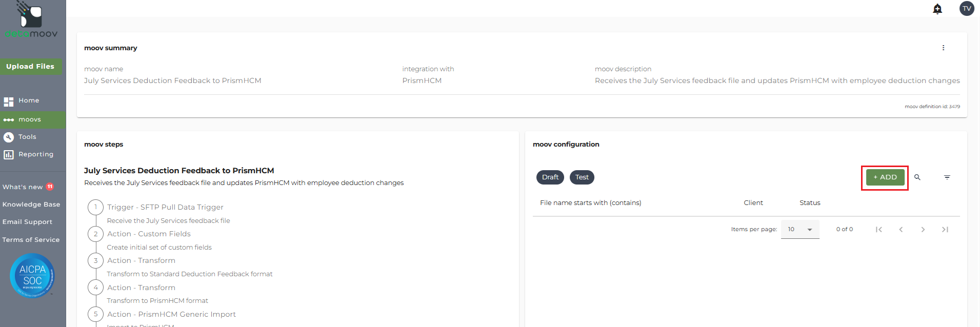980x327 pixels.
Task: Click the Upload Files button
Action: [30, 66]
